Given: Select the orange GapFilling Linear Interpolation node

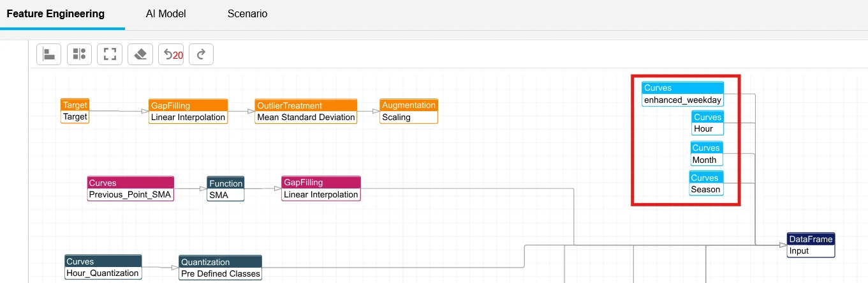Looking at the screenshot, I should point(188,111).
